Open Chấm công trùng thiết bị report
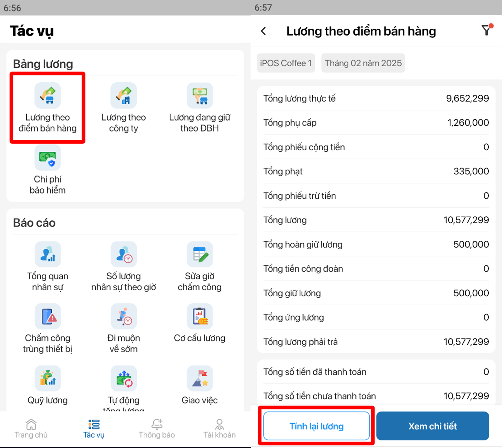 click(47, 316)
